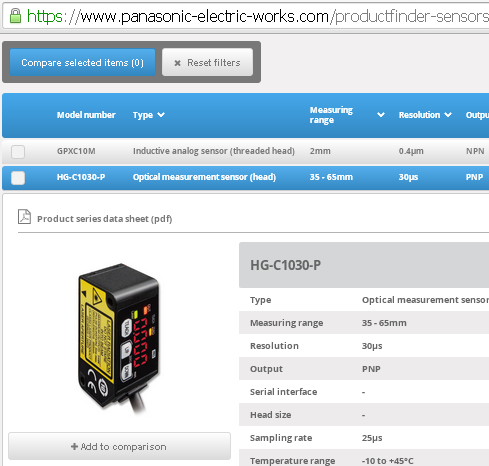Image resolution: width=489 pixels, height=466 pixels.
Task: Click the green padlock security icon
Action: 15,15
